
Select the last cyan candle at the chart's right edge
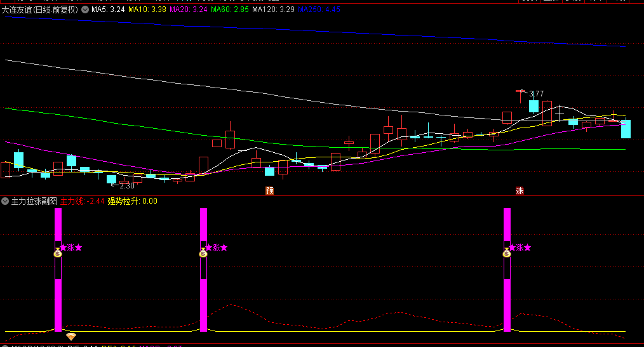pos(626,128)
